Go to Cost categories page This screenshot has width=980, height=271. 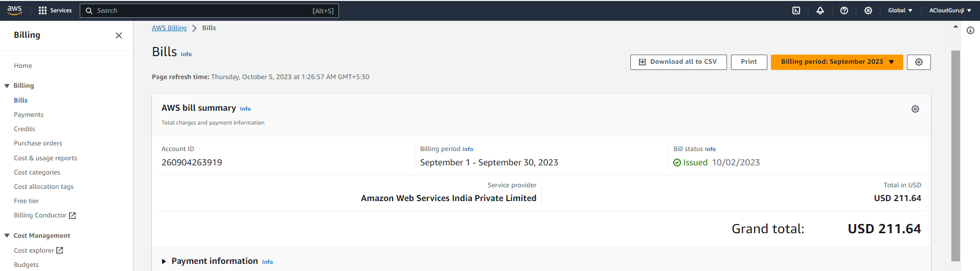tap(37, 173)
